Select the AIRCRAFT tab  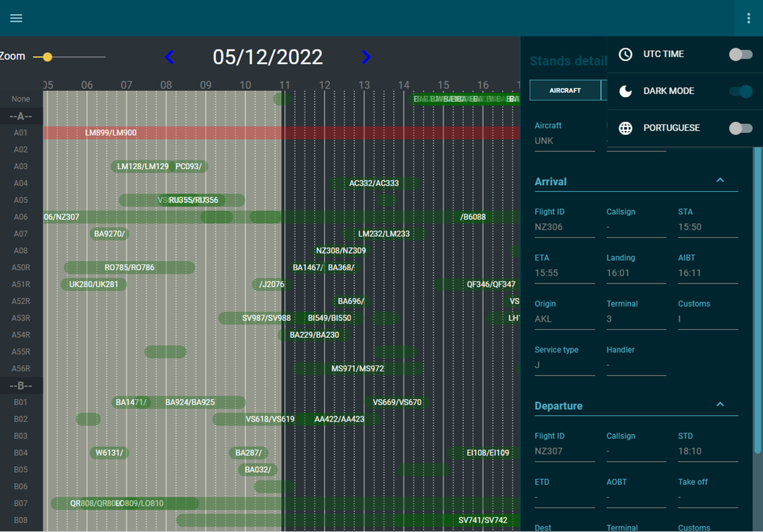(x=565, y=90)
